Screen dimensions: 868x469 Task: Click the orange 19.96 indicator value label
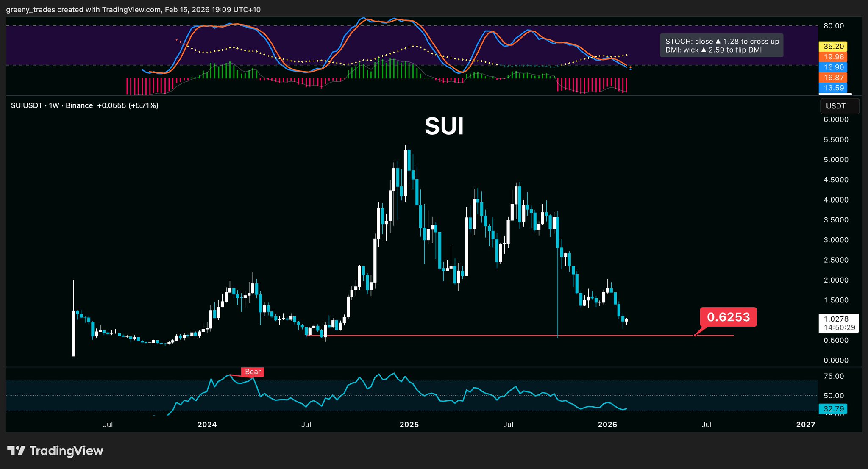pos(834,57)
